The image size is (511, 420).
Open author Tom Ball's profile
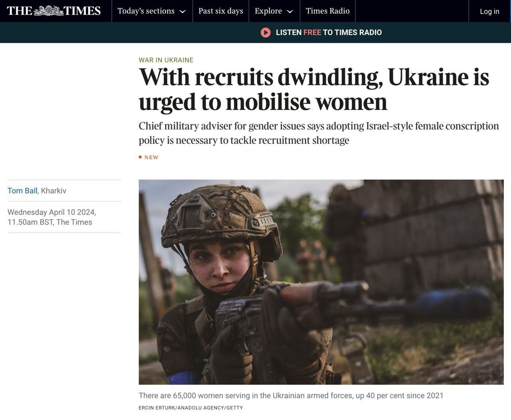tap(22, 190)
